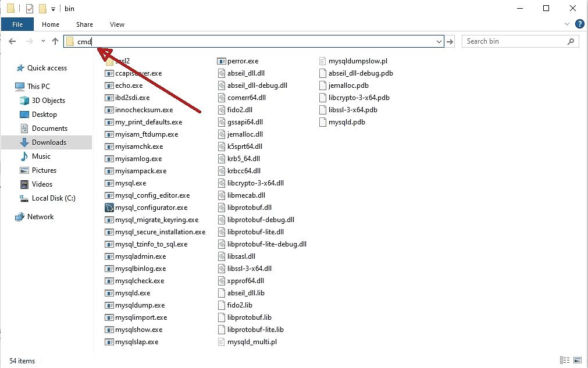The height and width of the screenshot is (368, 588).
Task: Open 3D Objects folder in sidebar
Action: 43,101
